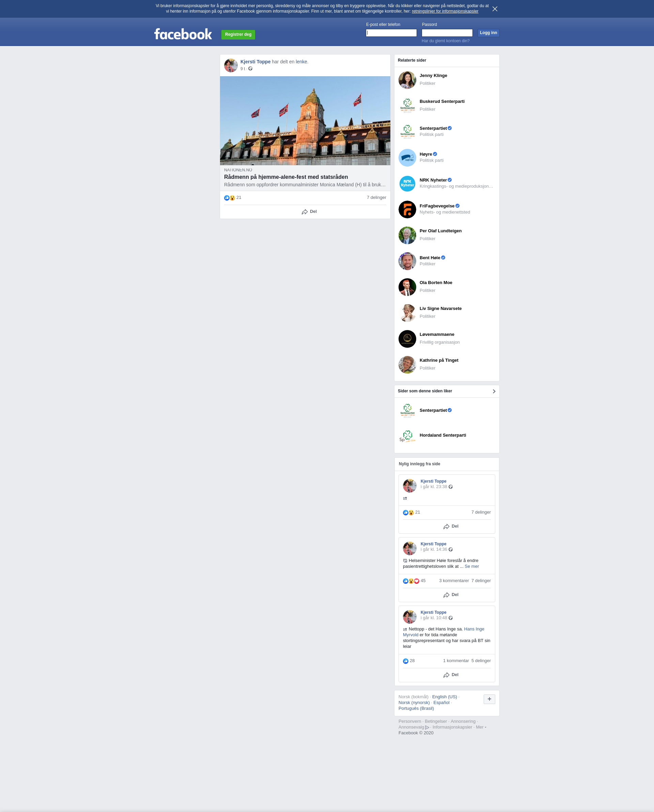Image resolution: width=654 pixels, height=812 pixels.
Task: Open Har du glemt kontoen din link
Action: [x=445, y=41]
